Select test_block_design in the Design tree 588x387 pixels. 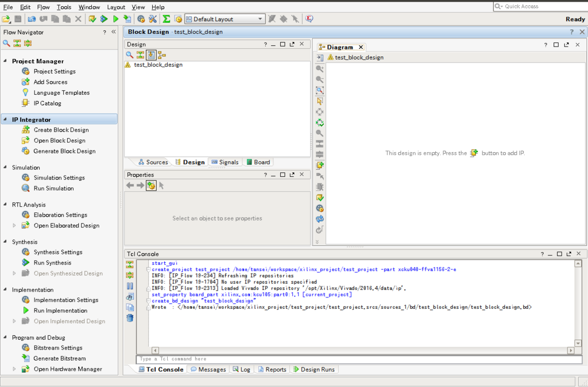(x=158, y=64)
